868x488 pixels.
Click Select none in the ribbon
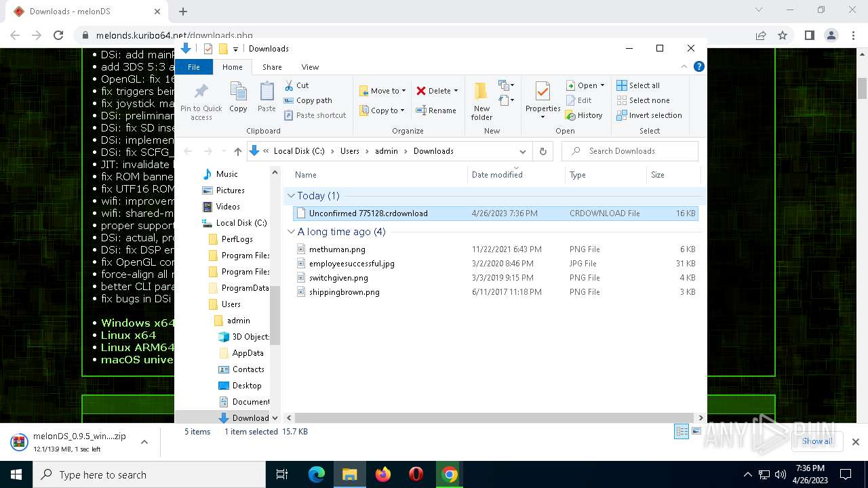(x=642, y=100)
